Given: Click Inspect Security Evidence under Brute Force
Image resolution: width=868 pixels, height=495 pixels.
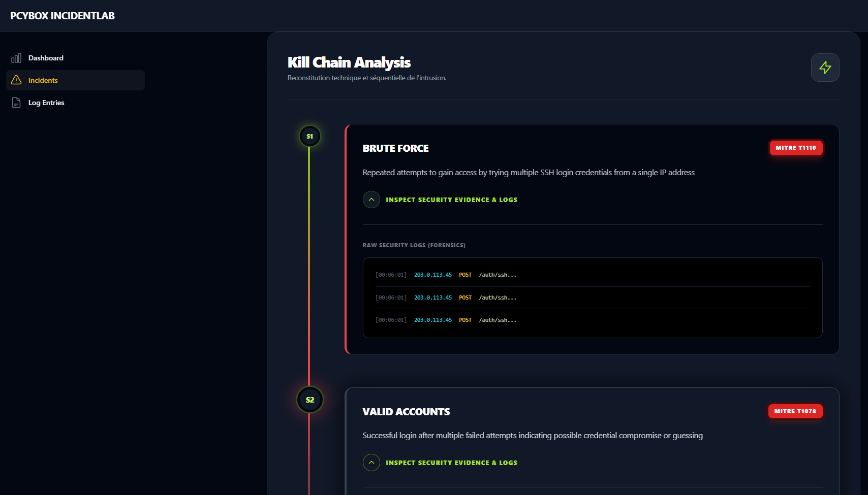Looking at the screenshot, I should (451, 200).
